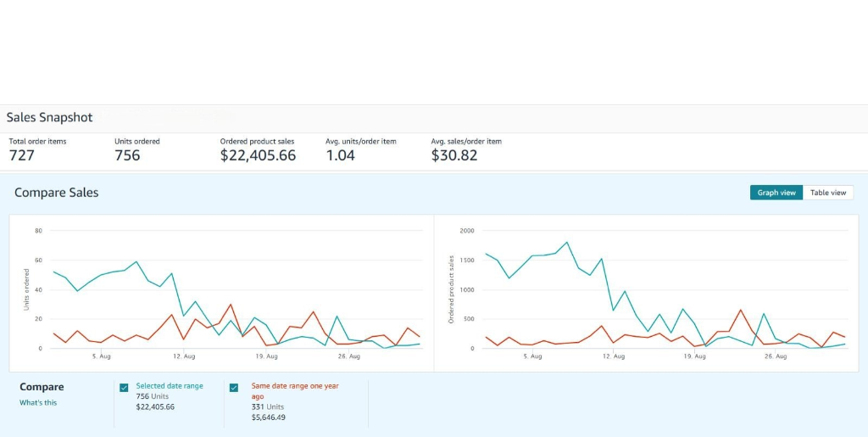This screenshot has height=437, width=868.
Task: Click the Units ordered y-axis title
Action: (x=27, y=289)
